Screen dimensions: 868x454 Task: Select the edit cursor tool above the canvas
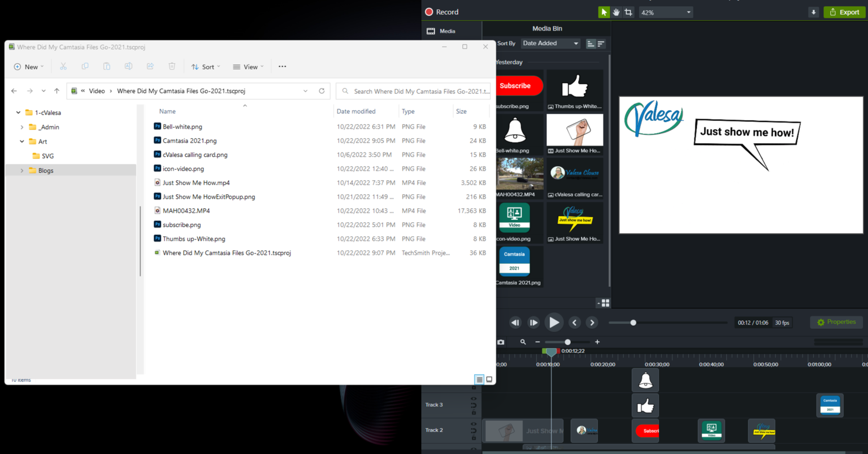click(x=603, y=12)
